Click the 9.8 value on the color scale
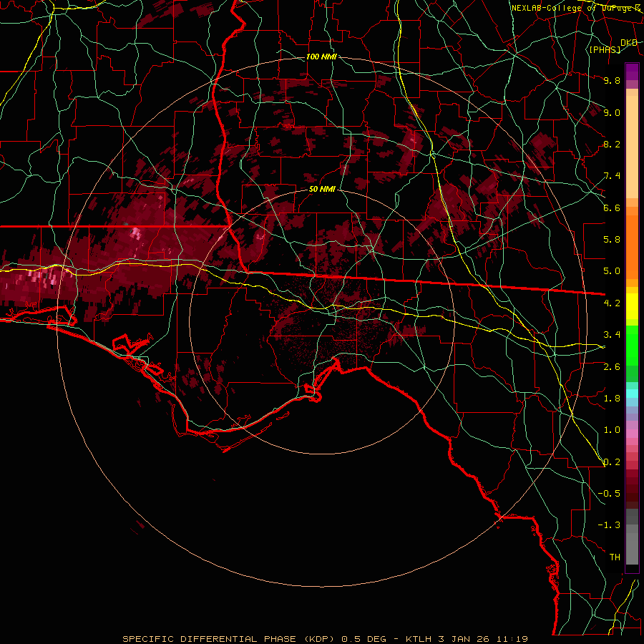This screenshot has height=644, width=644. 612,80
